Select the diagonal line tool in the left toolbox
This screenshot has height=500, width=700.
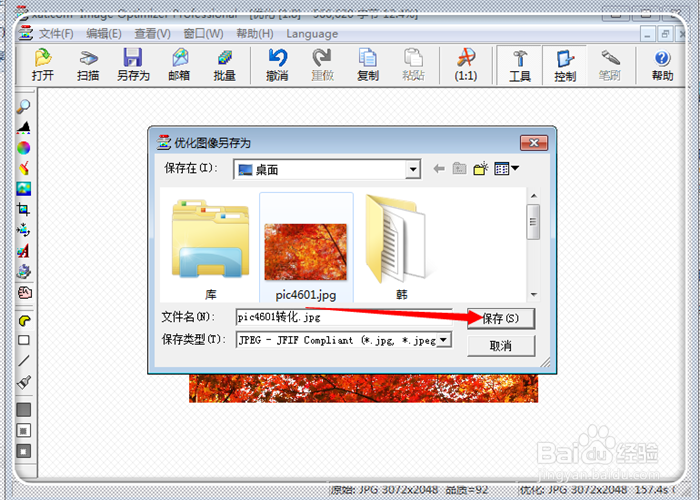(x=24, y=361)
